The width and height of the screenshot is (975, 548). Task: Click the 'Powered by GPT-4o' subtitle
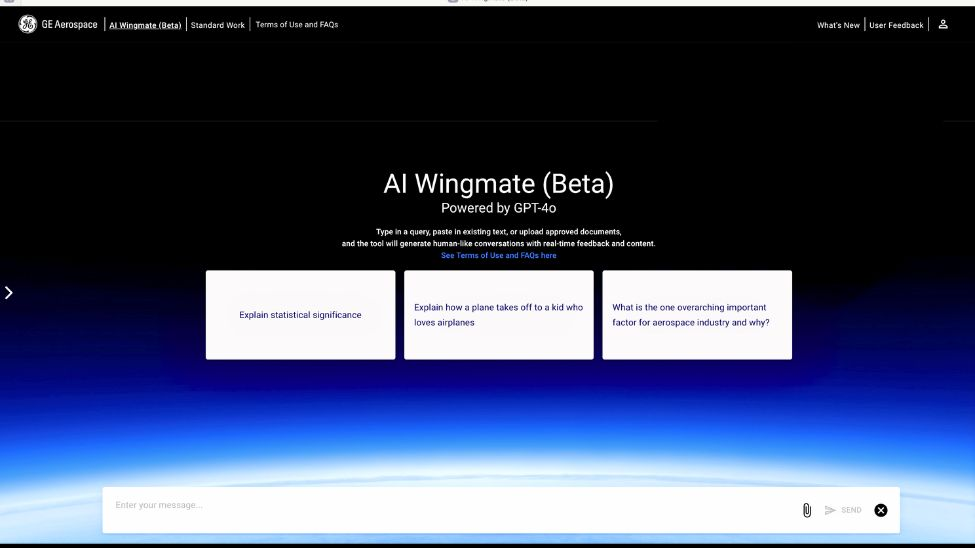[498, 208]
